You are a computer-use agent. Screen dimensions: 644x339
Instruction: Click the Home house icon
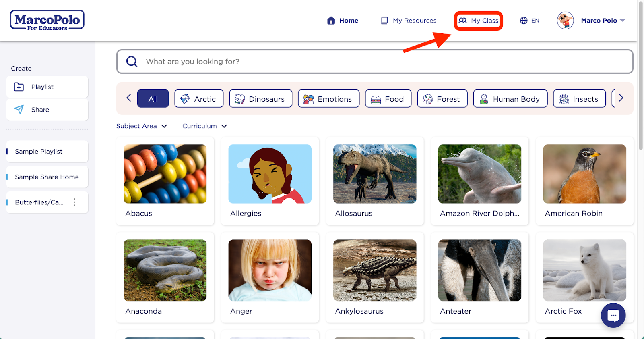331,21
